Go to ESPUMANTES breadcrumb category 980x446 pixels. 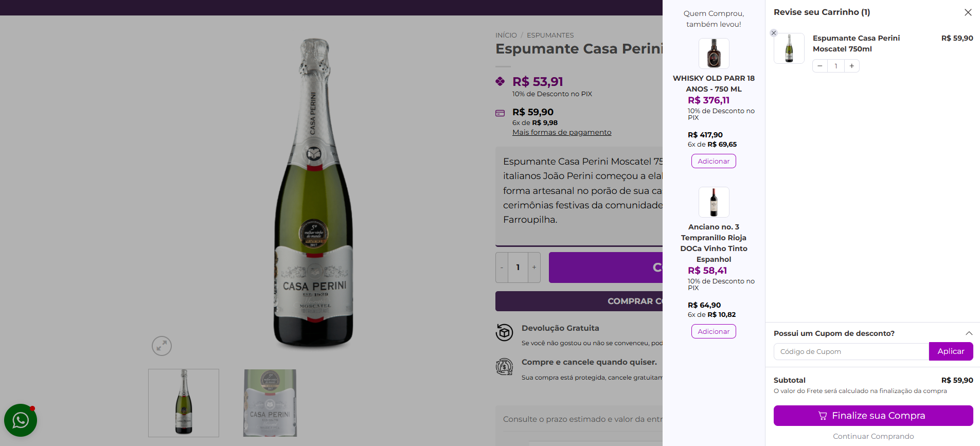pyautogui.click(x=550, y=35)
